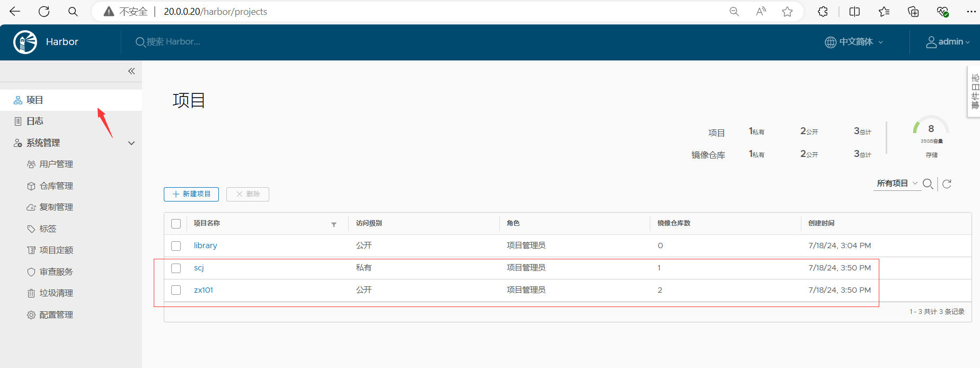The image size is (980, 368).
Task: Open 用户管理 in the sidebar
Action: [x=56, y=164]
